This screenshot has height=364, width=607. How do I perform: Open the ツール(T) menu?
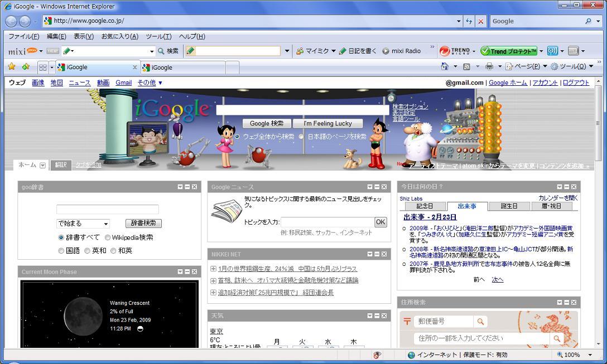click(158, 36)
